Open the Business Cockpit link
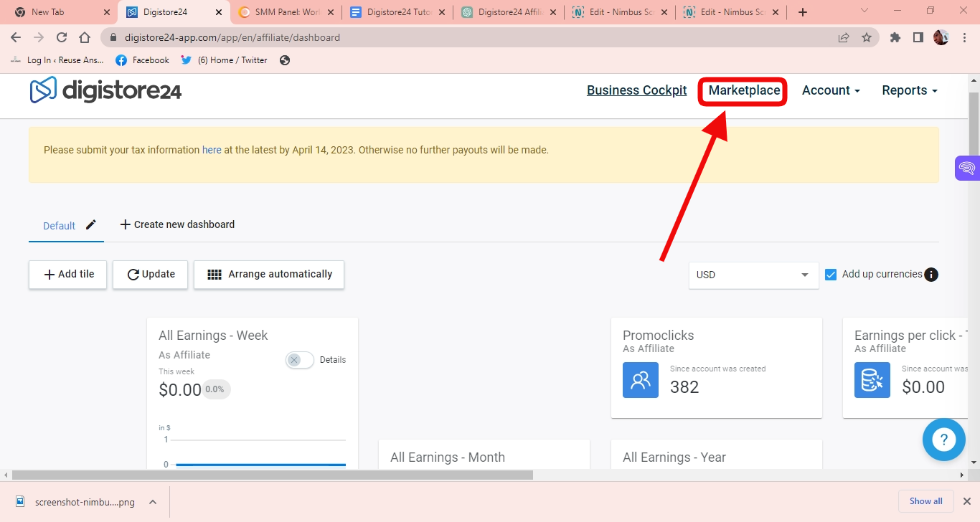The image size is (980, 522). click(x=636, y=90)
